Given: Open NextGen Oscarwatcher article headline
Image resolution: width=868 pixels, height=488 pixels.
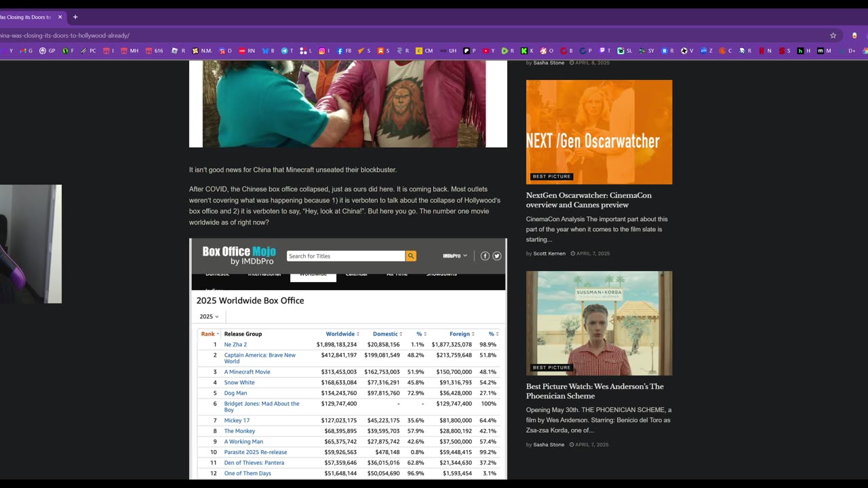Looking at the screenshot, I should pyautogui.click(x=589, y=200).
